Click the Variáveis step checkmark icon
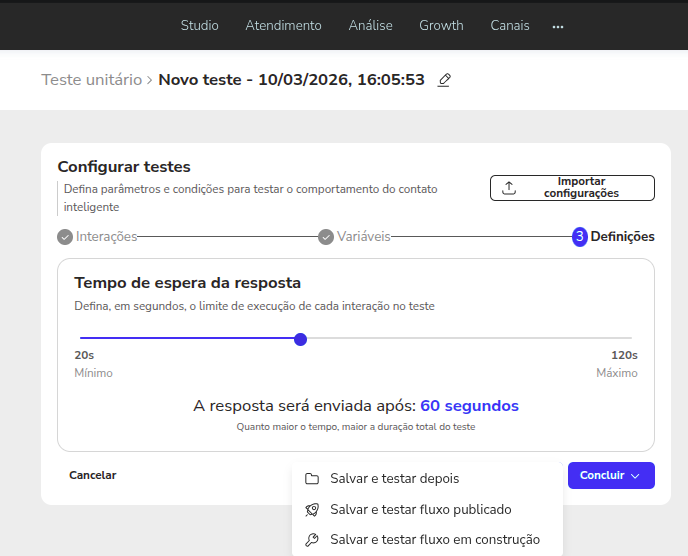 pos(326,237)
